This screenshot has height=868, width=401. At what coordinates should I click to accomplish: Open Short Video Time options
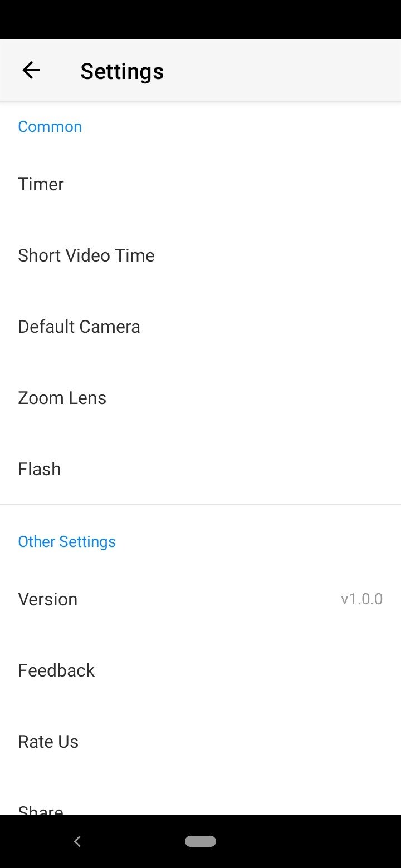(x=86, y=255)
